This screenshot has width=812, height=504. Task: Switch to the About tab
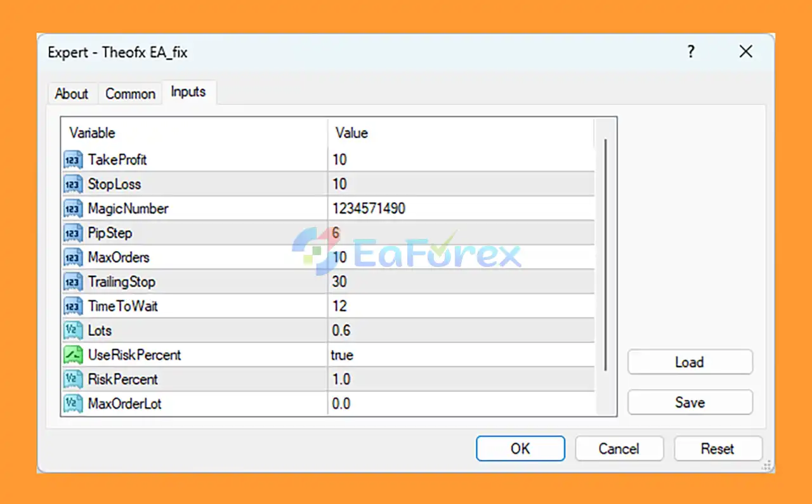coord(71,94)
